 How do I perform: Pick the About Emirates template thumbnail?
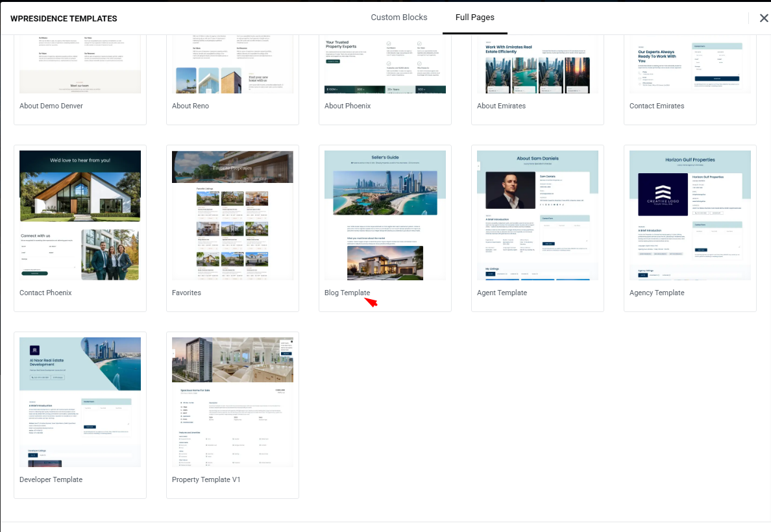(537, 65)
